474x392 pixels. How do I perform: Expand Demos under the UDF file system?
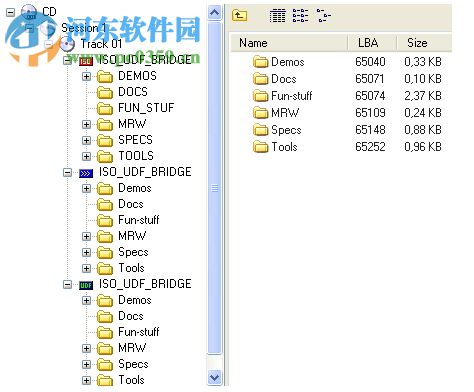[x=86, y=301]
